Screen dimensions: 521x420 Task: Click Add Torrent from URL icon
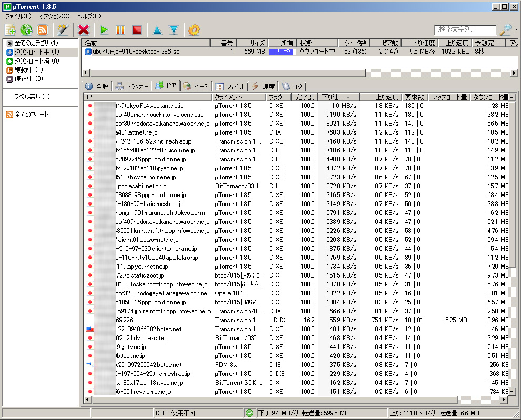26,30
